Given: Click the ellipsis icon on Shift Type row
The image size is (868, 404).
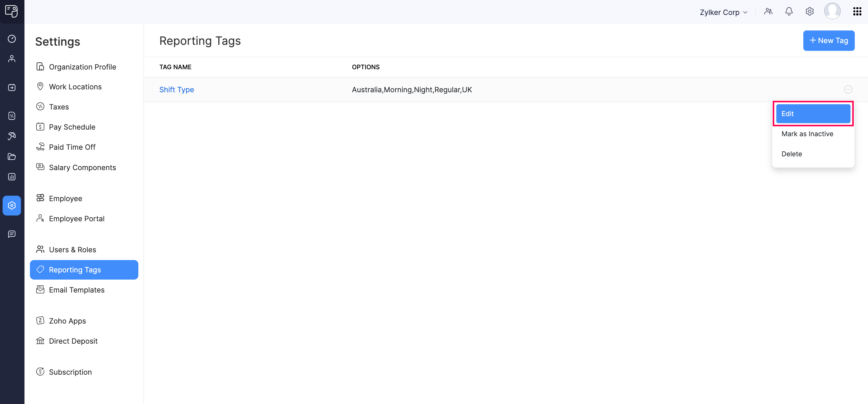Looking at the screenshot, I should click(x=848, y=90).
